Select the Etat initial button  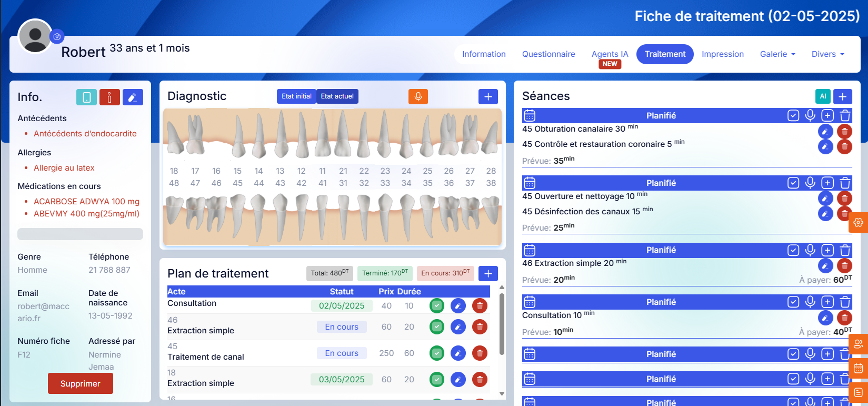pos(296,96)
